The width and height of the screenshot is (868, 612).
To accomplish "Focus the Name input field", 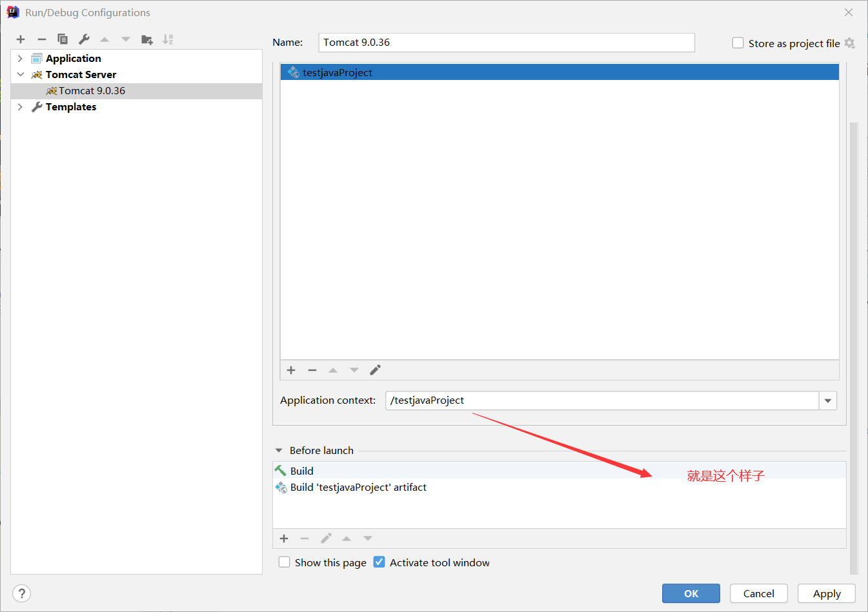I will 507,43.
